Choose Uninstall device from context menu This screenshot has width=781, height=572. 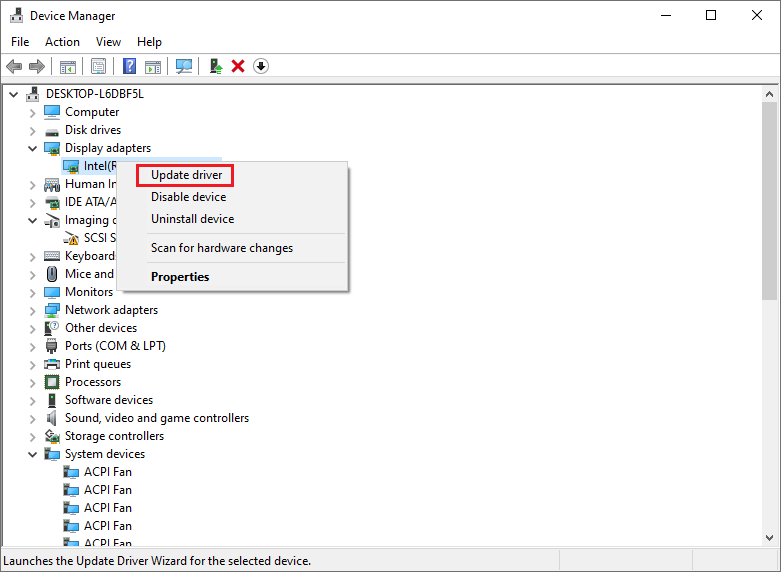192,219
